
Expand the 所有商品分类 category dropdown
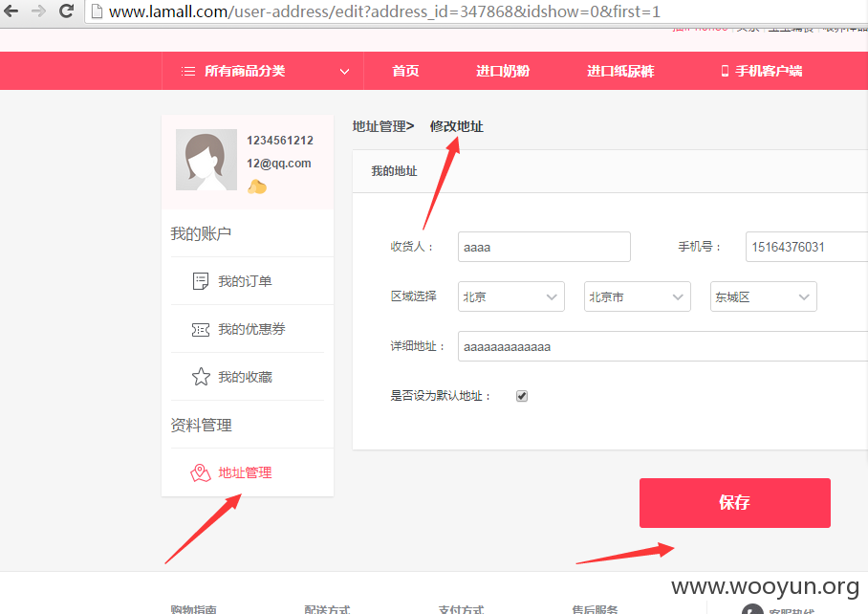tap(344, 72)
